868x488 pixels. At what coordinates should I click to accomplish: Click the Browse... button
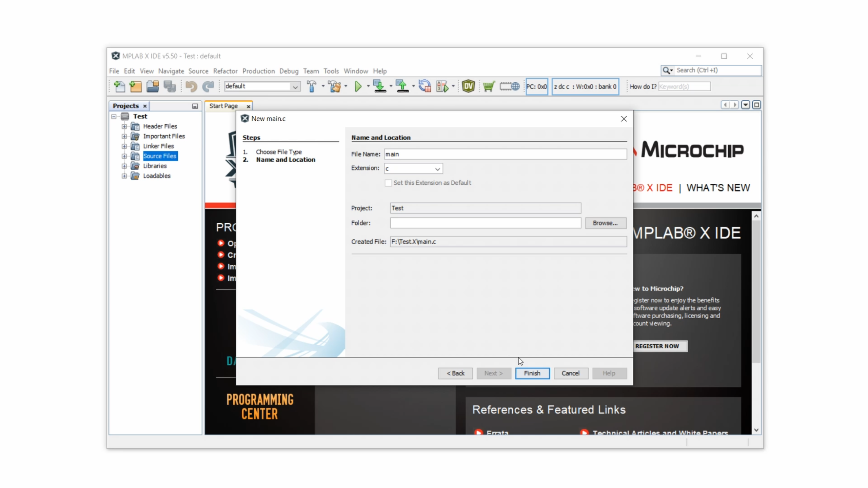coord(605,223)
